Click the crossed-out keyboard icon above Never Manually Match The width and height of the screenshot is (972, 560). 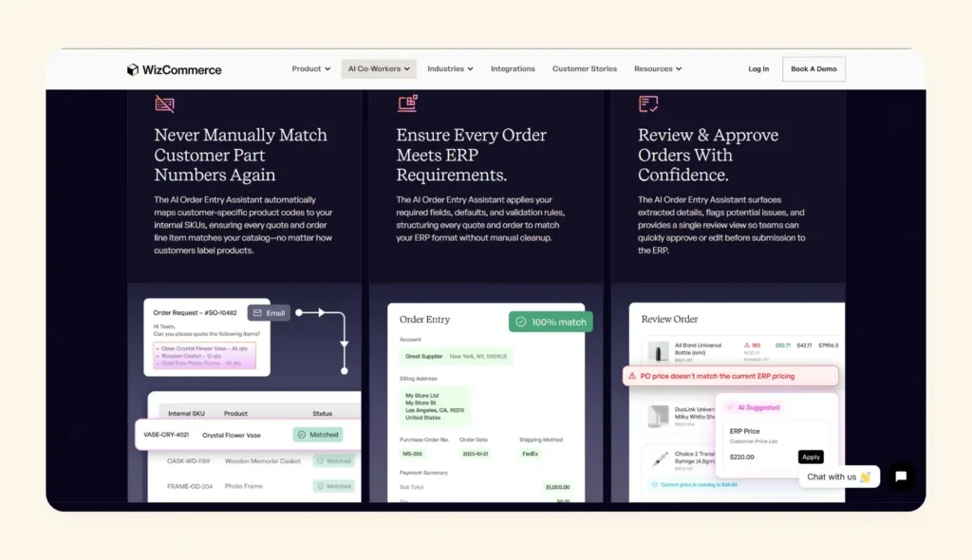(x=164, y=103)
